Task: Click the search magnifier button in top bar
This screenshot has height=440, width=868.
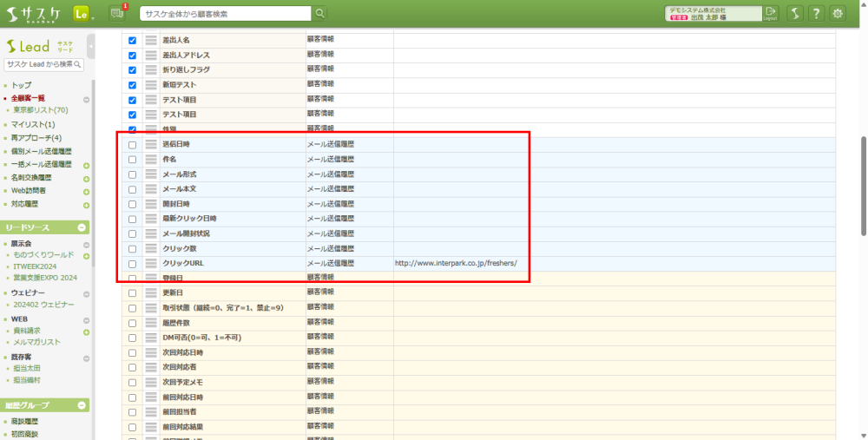Action: pos(320,13)
